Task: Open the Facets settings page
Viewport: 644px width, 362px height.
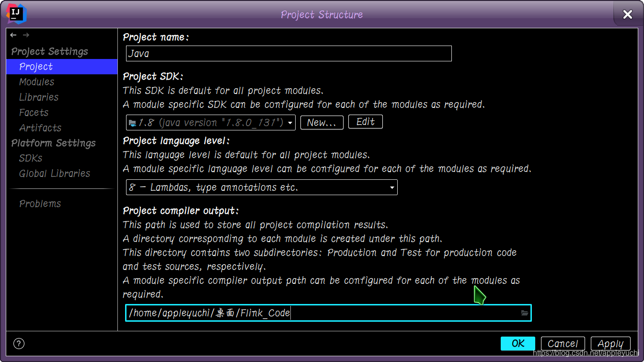Action: [34, 113]
